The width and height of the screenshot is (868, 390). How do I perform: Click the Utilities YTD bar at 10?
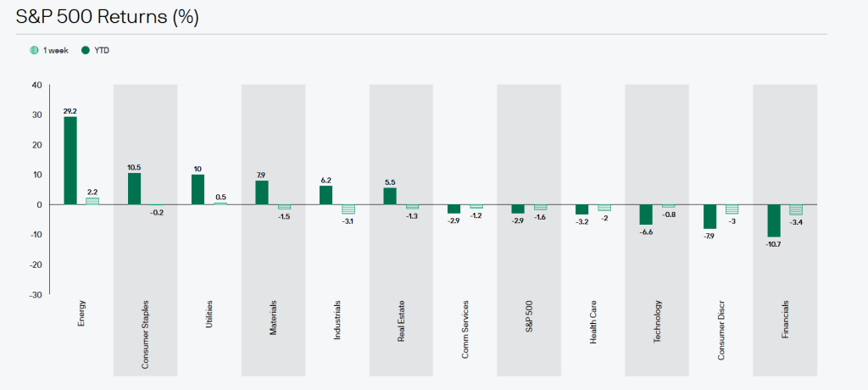tap(198, 189)
